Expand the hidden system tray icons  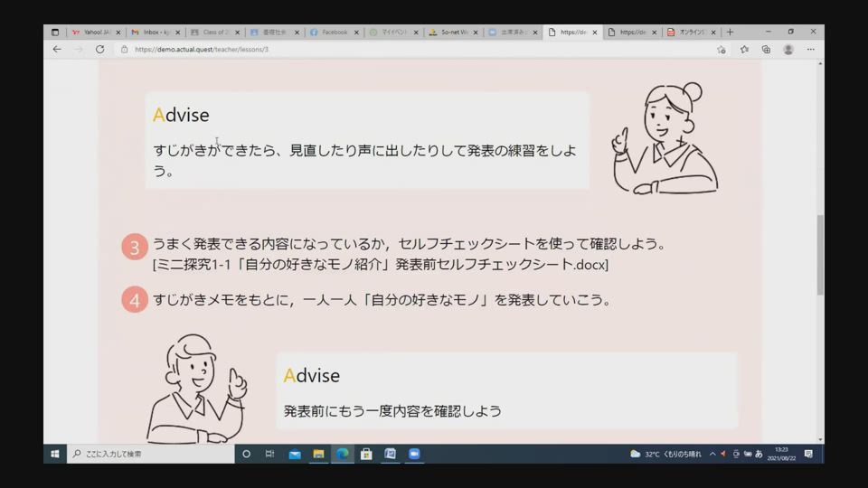coord(712,454)
